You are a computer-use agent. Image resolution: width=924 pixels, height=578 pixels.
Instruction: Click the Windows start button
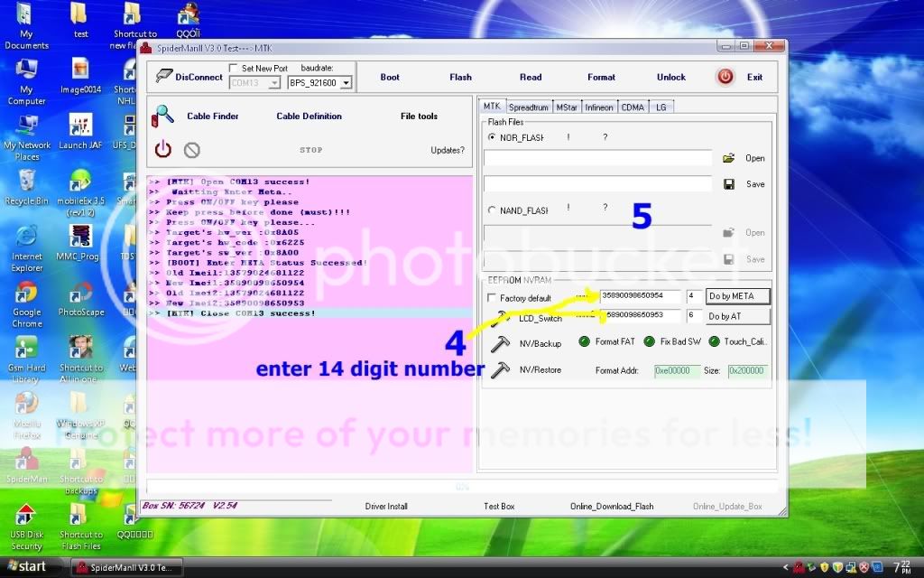tap(27, 566)
